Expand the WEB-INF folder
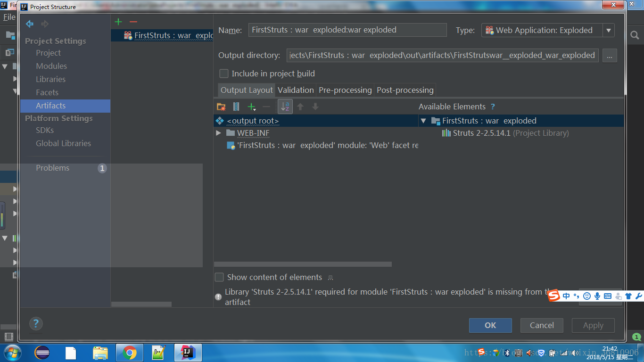The width and height of the screenshot is (644, 362). (x=218, y=133)
